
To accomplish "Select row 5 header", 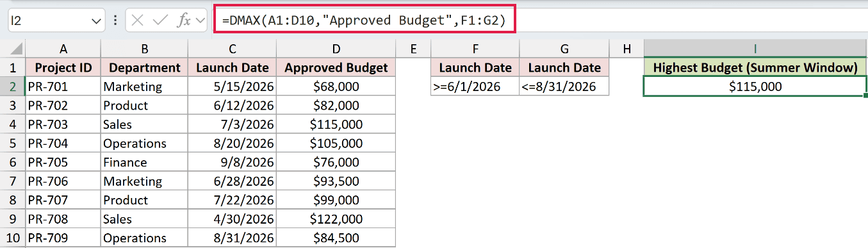I will (13, 143).
